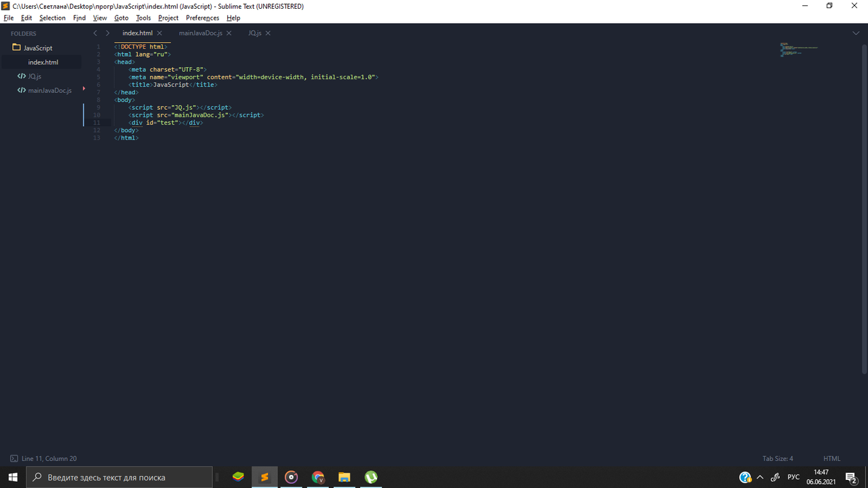The height and width of the screenshot is (488, 868).
Task: Open the Tools menu
Action: pos(143,18)
